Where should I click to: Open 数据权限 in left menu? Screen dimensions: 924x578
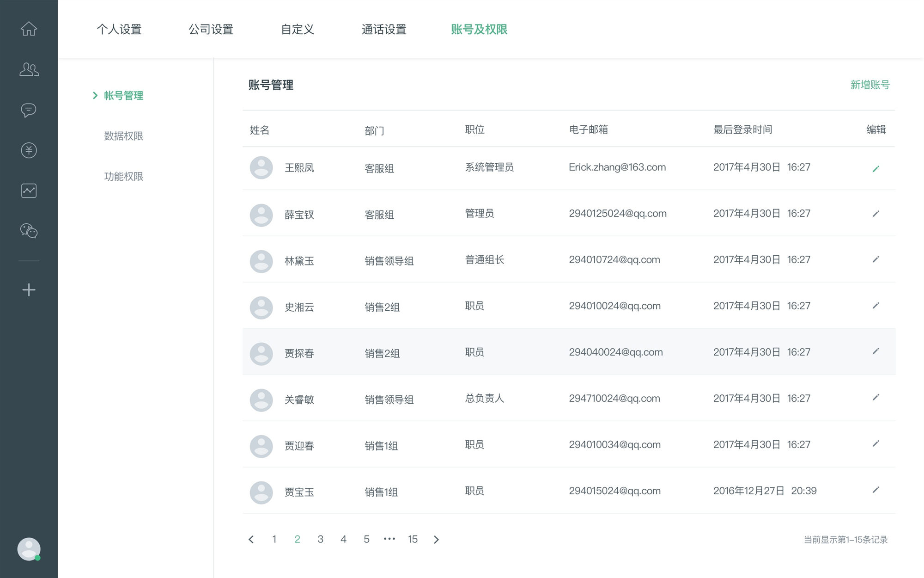(123, 136)
